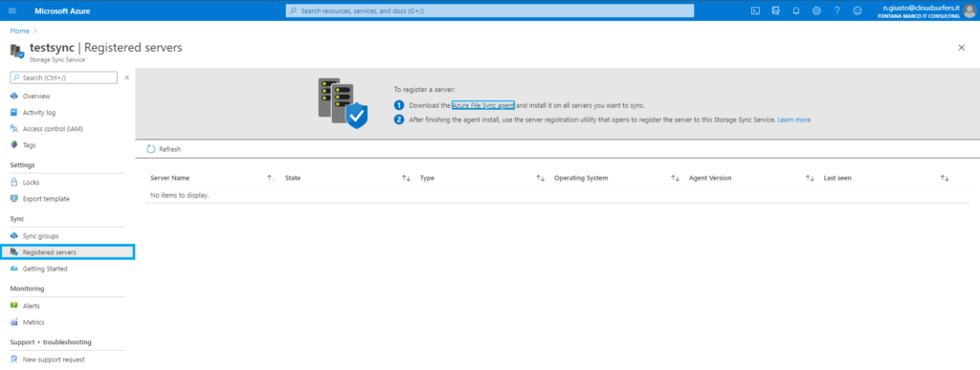Click the Refresh icon above the table
Screen dimensions: 980x370
tap(150, 149)
